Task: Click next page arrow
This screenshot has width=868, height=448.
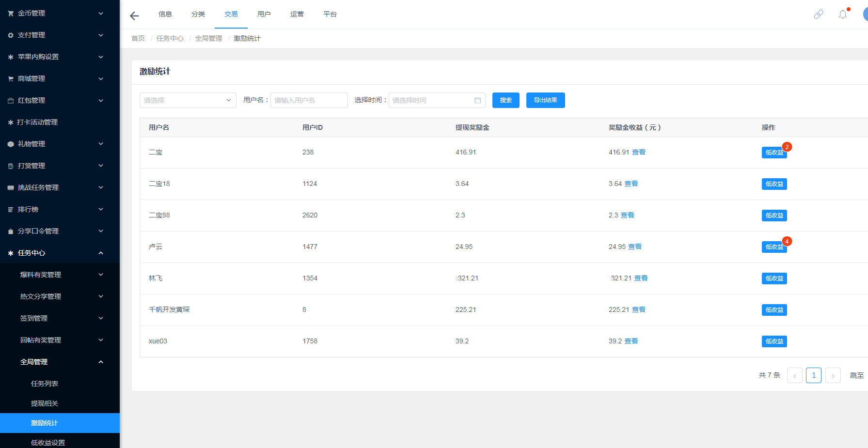Action: coord(833,375)
